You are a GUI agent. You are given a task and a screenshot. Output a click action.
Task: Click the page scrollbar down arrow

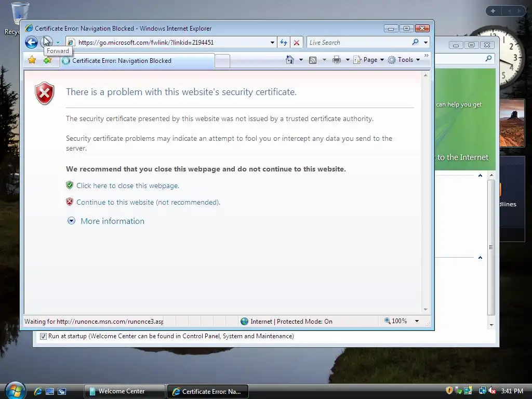coord(425,310)
